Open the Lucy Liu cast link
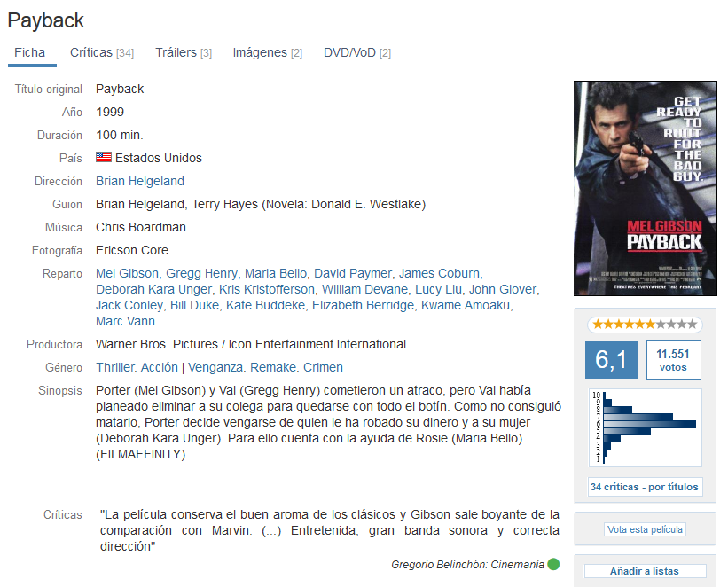Viewport: 728px width, 587px height. pyautogui.click(x=438, y=289)
